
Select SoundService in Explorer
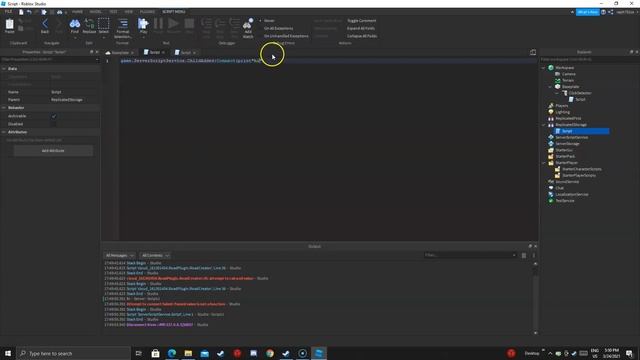(x=567, y=182)
